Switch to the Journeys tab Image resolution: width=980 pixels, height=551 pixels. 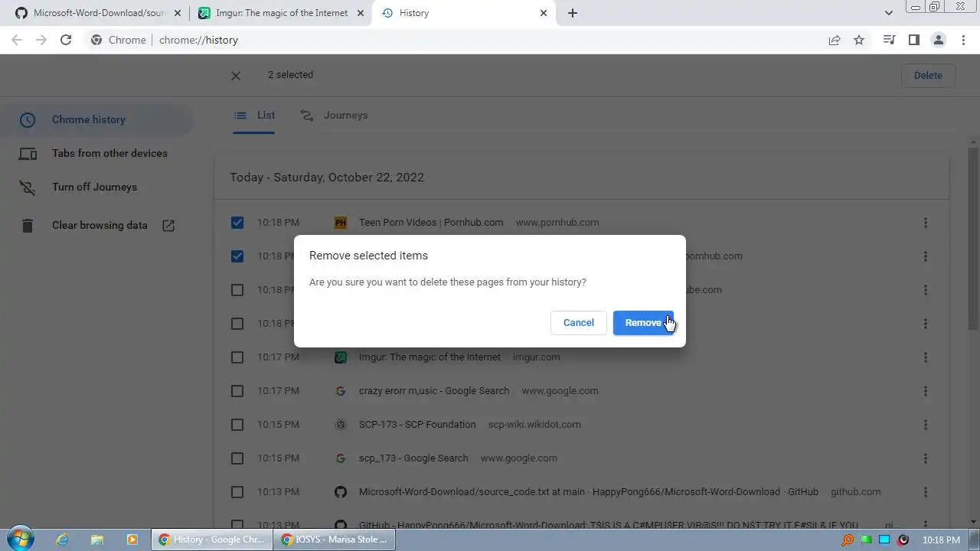coord(335,116)
